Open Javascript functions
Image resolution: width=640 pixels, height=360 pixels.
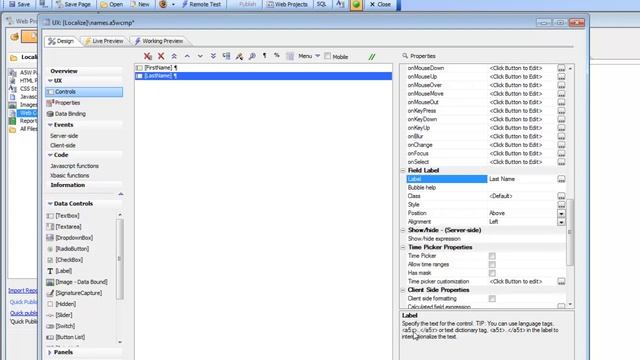[x=74, y=166]
